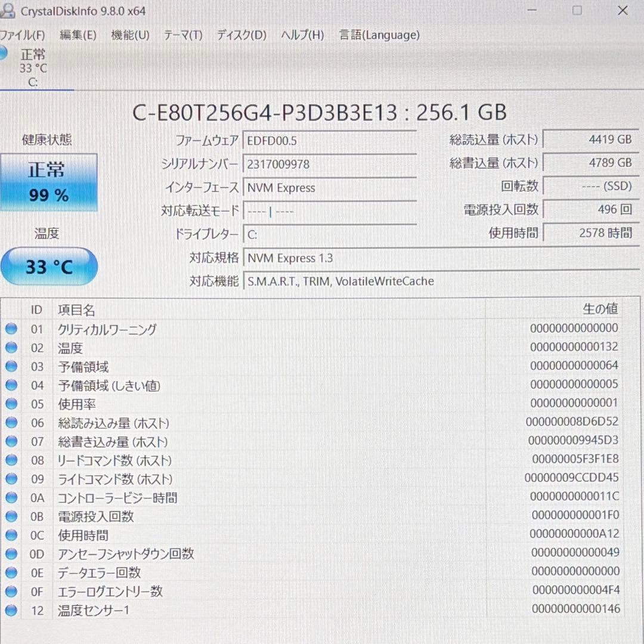Click the features field S.M.A.R.T., TRIM, VolatileWriteCache
The width and height of the screenshot is (644, 644).
[441, 281]
